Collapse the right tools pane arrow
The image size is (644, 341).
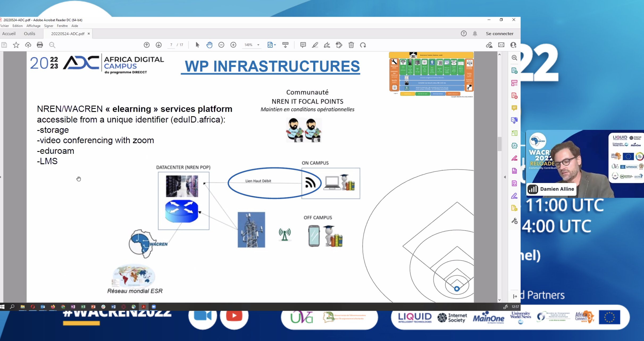click(x=505, y=177)
